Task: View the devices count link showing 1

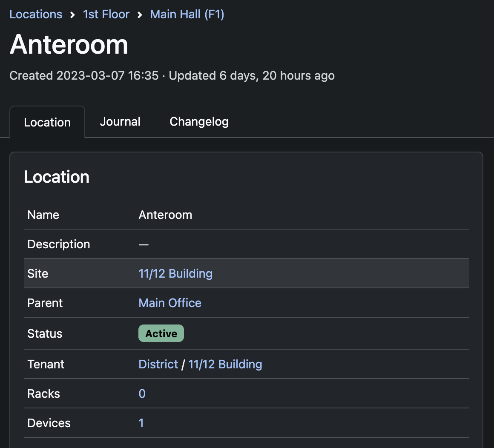Action: [141, 423]
